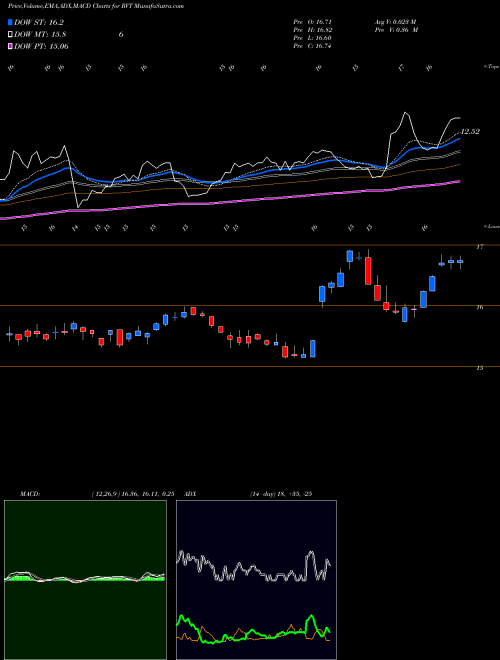
Task: Click the blue DOW ST legend swatch
Action: [11, 22]
